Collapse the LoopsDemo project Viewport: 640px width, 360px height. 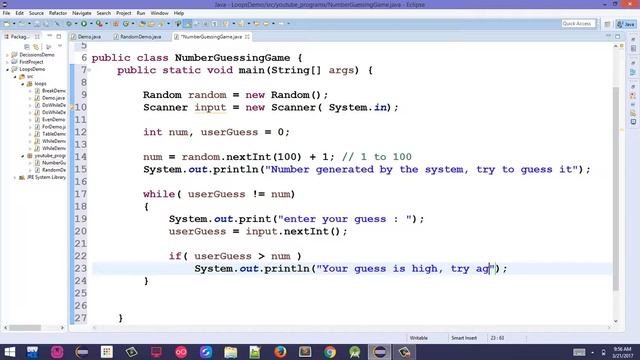pos(7,69)
